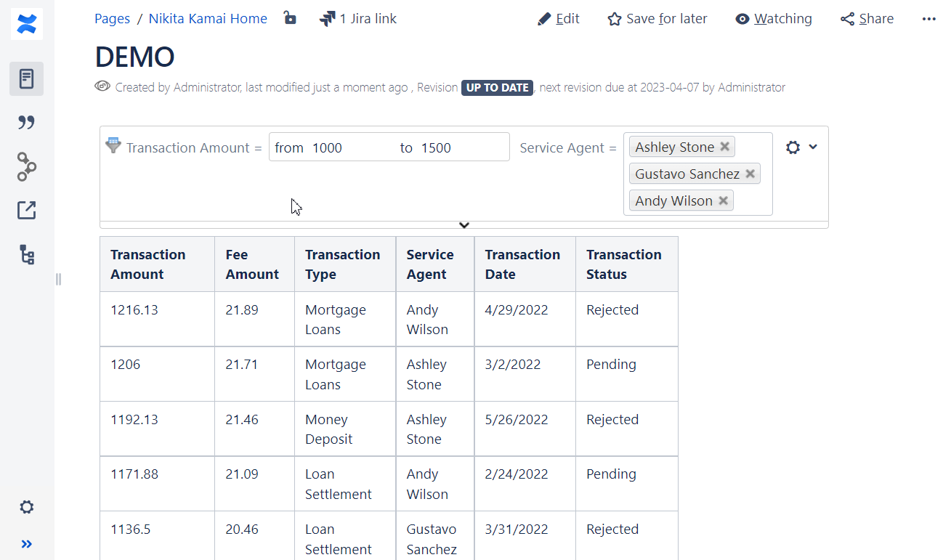Remove Andy Wilson from Service Agent filter
943x560 pixels.
(723, 200)
